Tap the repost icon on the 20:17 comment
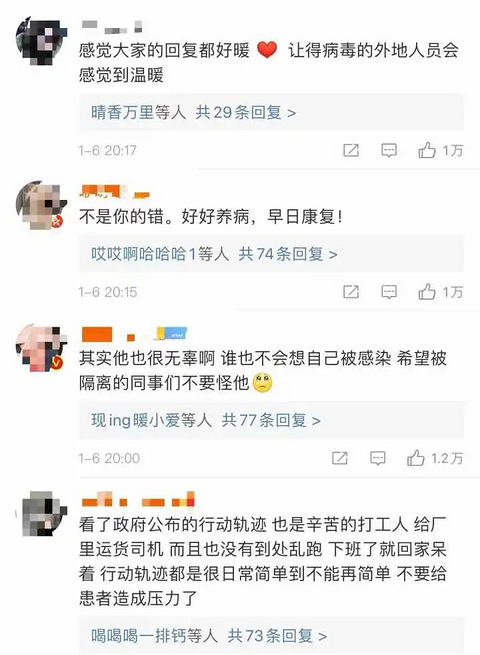480x655 pixels. point(351,150)
